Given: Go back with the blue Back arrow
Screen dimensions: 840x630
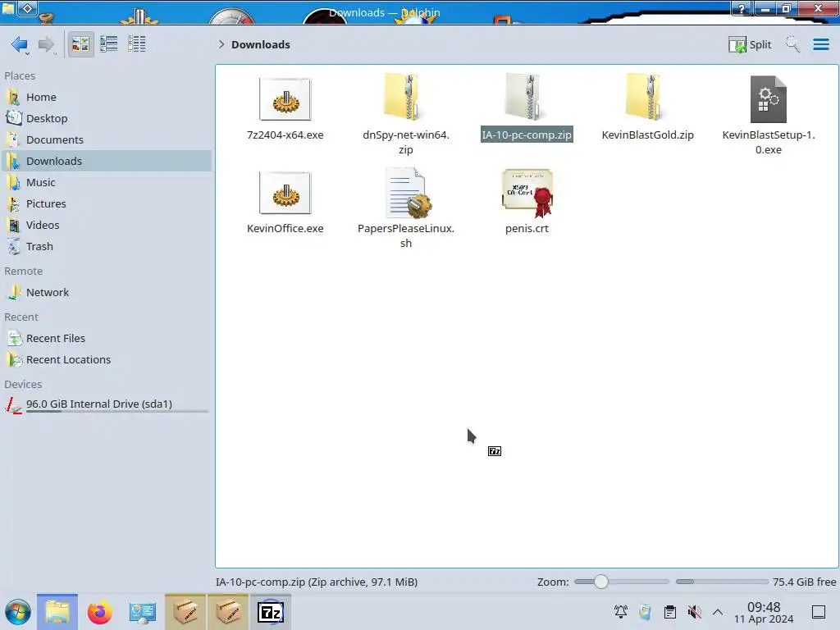Looking at the screenshot, I should [x=20, y=44].
